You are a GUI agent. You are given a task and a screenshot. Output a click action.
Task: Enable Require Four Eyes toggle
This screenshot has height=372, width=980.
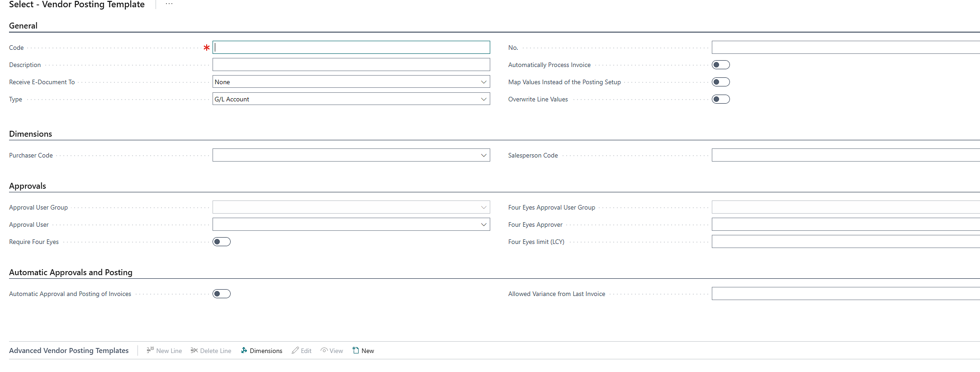tap(222, 242)
